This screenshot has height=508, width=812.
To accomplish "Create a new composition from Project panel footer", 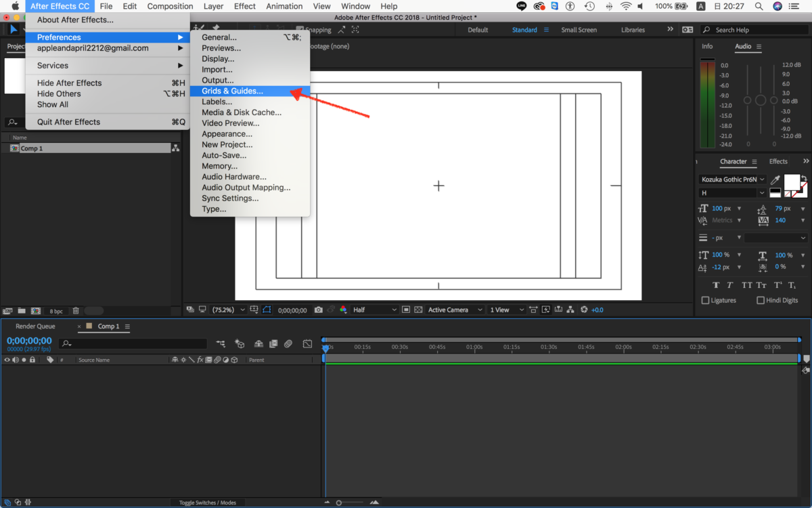I will coord(36,311).
